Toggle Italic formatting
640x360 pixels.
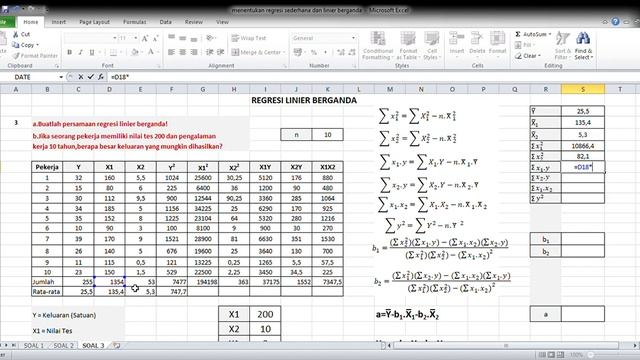pos(80,52)
